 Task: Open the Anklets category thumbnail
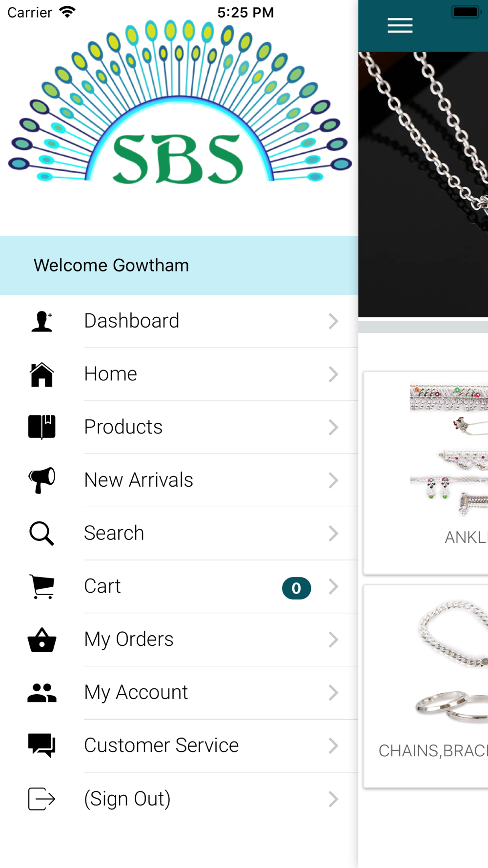(449, 450)
